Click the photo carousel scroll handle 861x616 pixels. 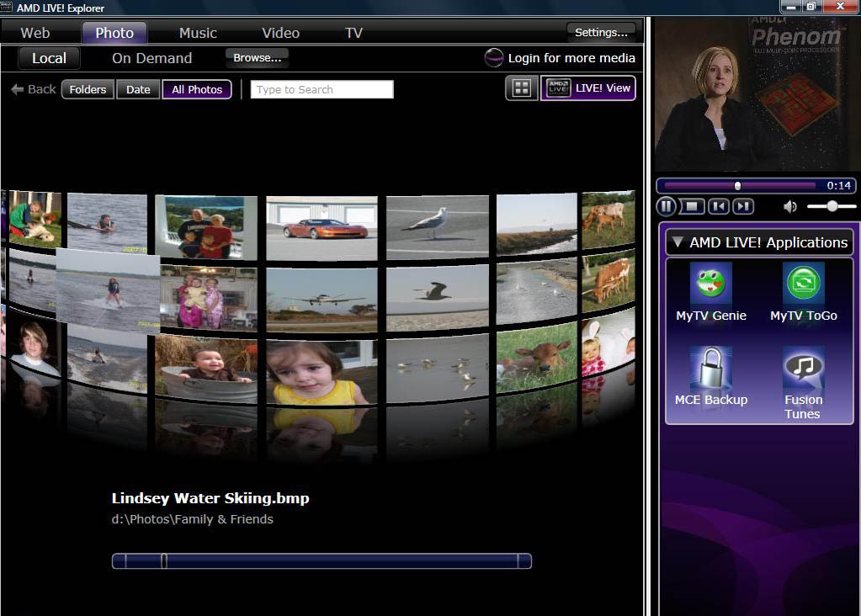tap(163, 560)
